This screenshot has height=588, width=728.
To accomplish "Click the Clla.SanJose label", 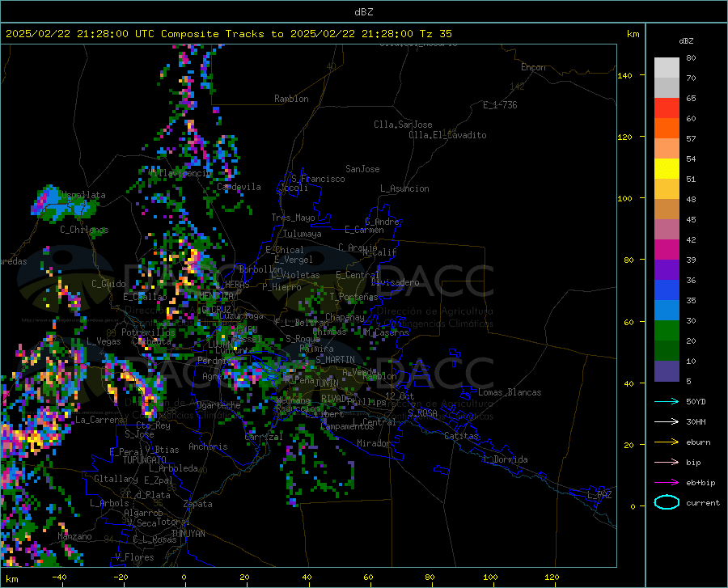I will (x=403, y=125).
